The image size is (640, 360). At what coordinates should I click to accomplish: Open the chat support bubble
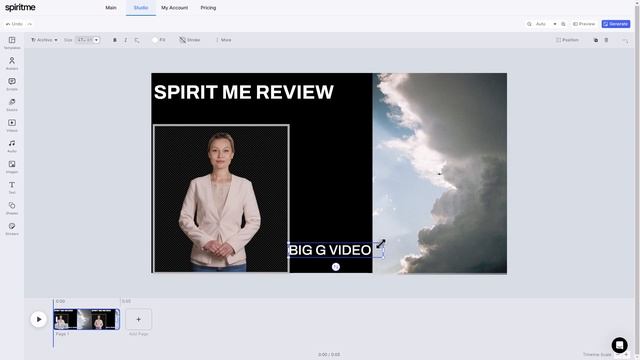point(619,345)
